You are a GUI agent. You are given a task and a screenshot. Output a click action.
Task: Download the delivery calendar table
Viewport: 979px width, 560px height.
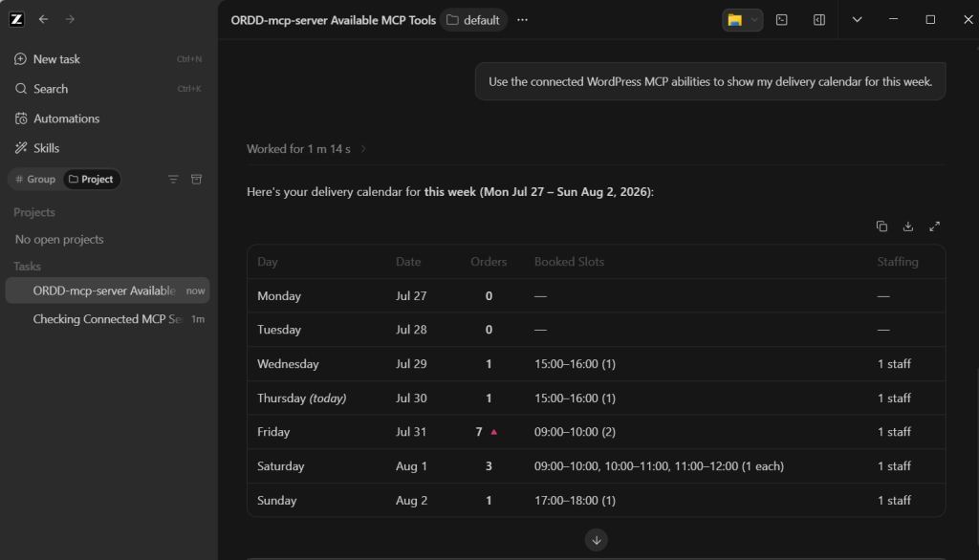[x=908, y=226]
